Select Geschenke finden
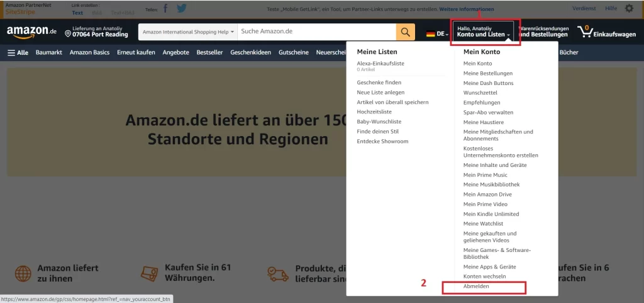644x303 pixels. coord(379,83)
